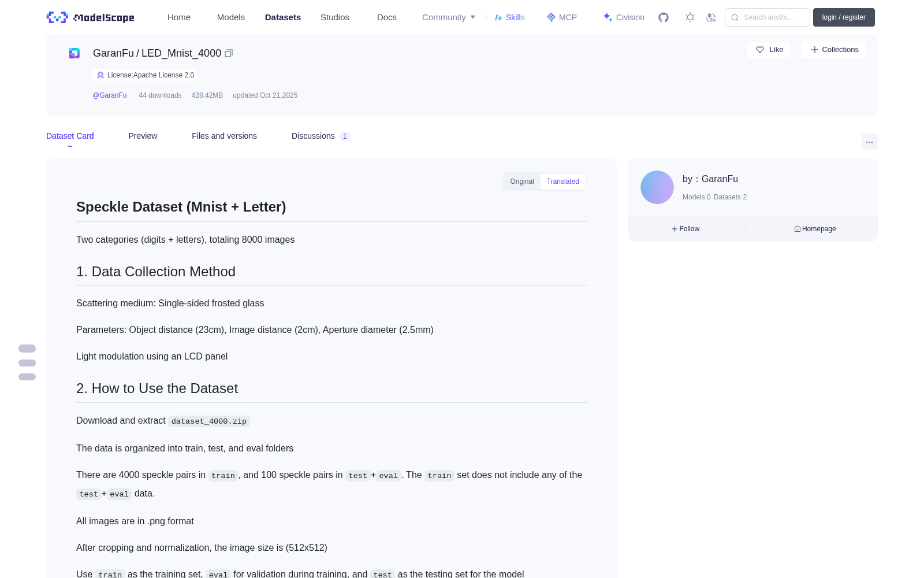The image size is (924, 578).
Task: Click the 'Models 0' count text
Action: pyautogui.click(x=696, y=197)
